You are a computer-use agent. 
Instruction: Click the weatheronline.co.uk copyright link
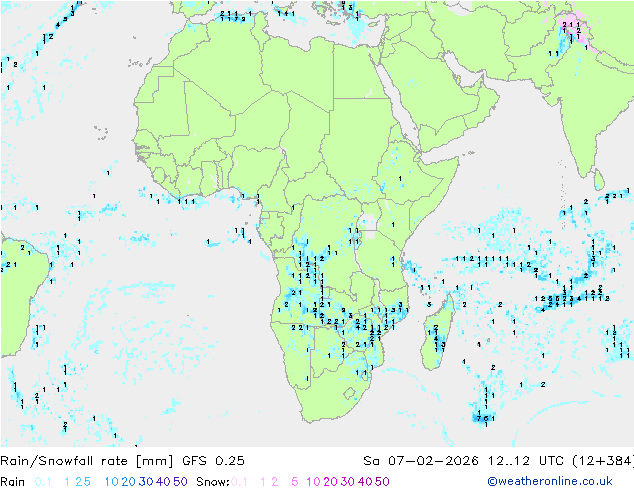[563, 481]
